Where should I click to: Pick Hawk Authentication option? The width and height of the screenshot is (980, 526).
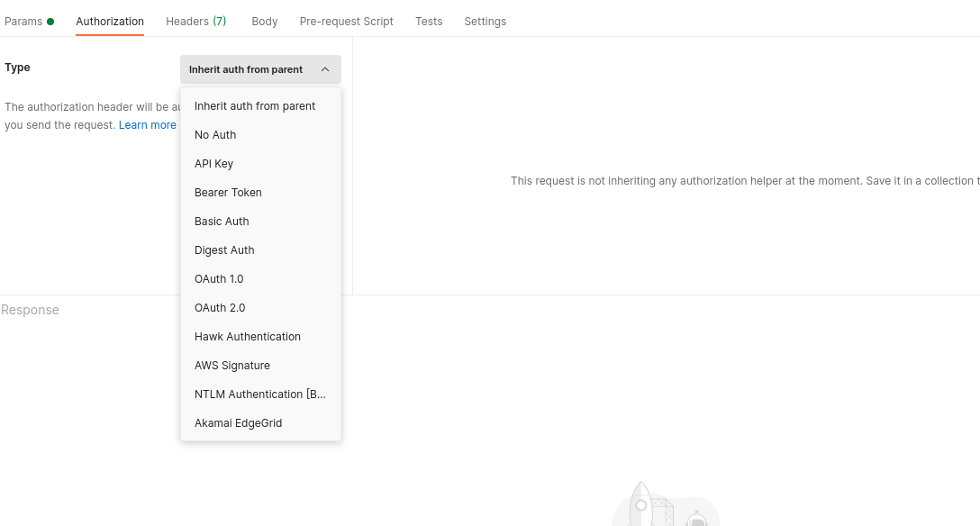click(x=248, y=337)
